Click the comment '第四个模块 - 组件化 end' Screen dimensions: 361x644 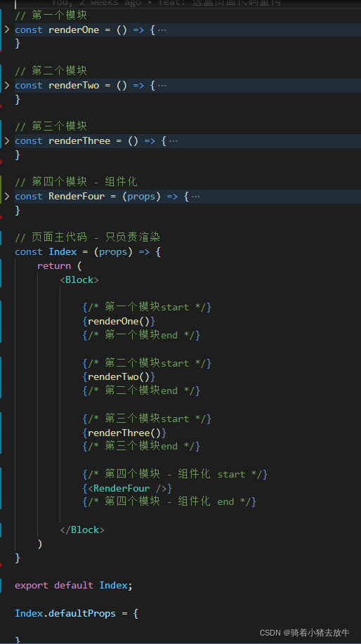pyautogui.click(x=170, y=501)
